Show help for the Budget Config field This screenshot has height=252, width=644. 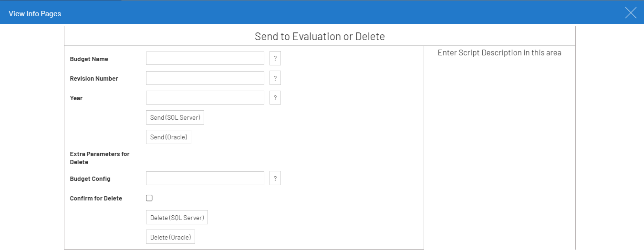(275, 178)
